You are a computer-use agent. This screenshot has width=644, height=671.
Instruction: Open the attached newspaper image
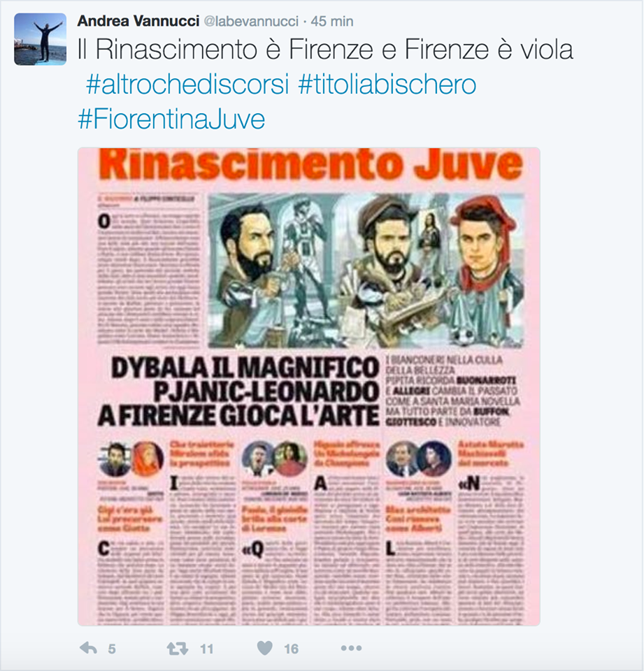(x=309, y=387)
